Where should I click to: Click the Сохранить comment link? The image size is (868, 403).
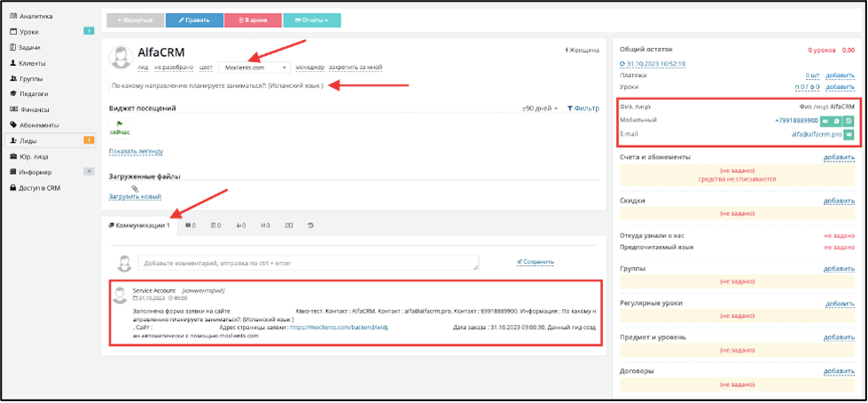536,262
